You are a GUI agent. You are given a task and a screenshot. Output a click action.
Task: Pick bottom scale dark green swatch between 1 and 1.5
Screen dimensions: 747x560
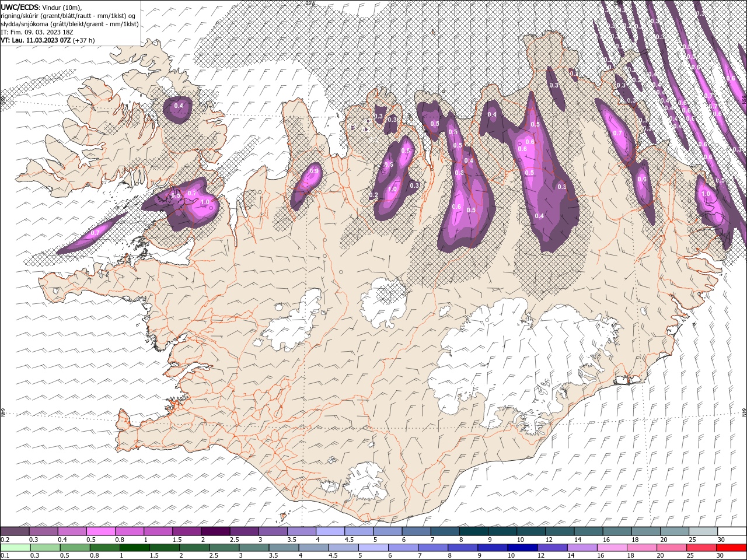[135, 548]
